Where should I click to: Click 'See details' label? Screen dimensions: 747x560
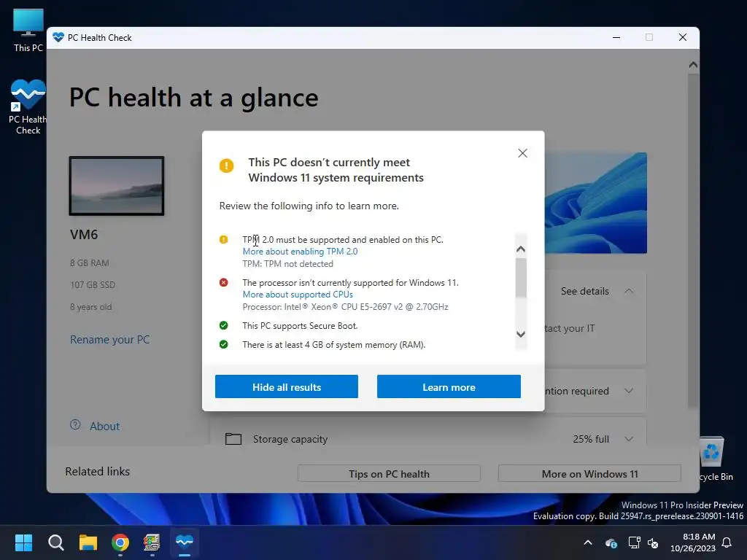pos(584,291)
